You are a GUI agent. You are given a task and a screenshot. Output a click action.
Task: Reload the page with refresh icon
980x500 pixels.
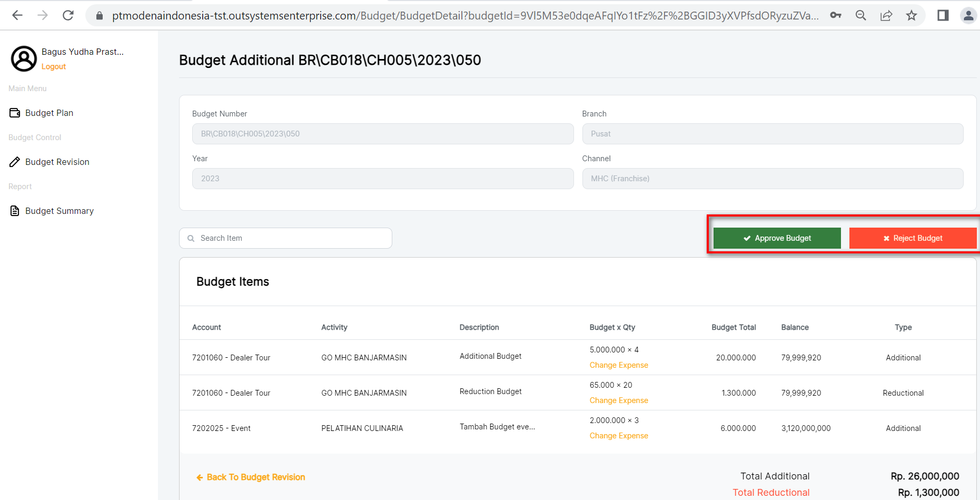pyautogui.click(x=68, y=15)
